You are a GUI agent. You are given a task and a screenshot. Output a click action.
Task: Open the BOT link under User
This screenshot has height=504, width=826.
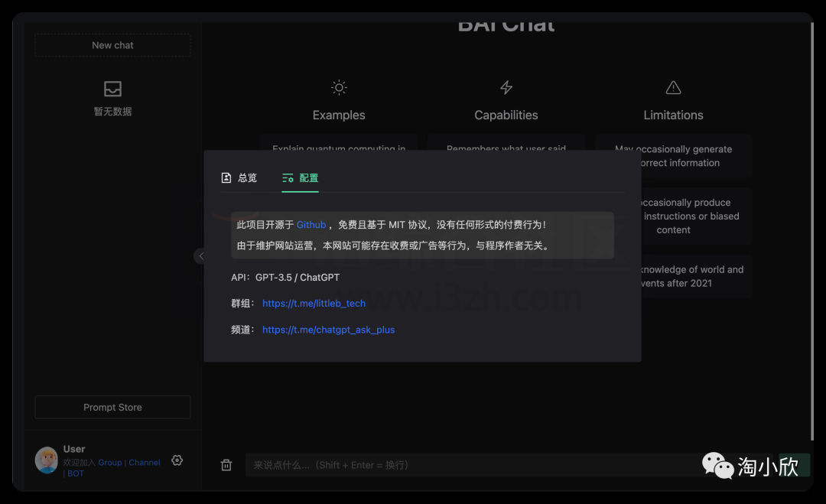pos(75,473)
